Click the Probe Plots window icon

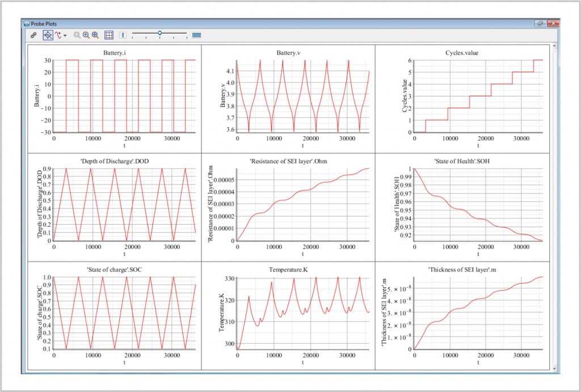pos(27,24)
